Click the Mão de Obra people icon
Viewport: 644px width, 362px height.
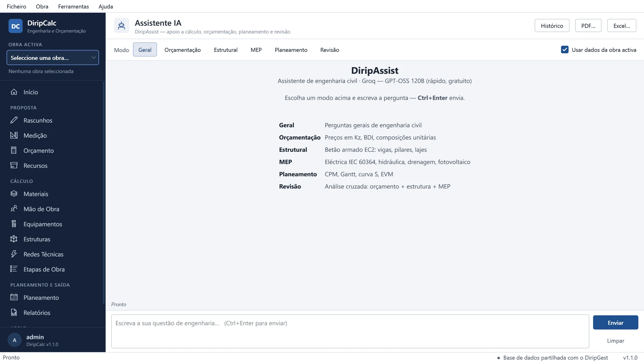(14, 209)
